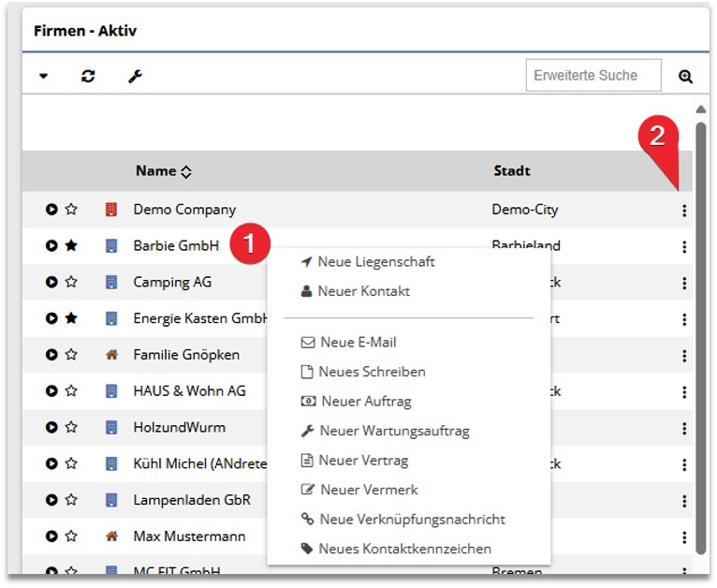Select Neue Liegenschaft from context menu

375,262
